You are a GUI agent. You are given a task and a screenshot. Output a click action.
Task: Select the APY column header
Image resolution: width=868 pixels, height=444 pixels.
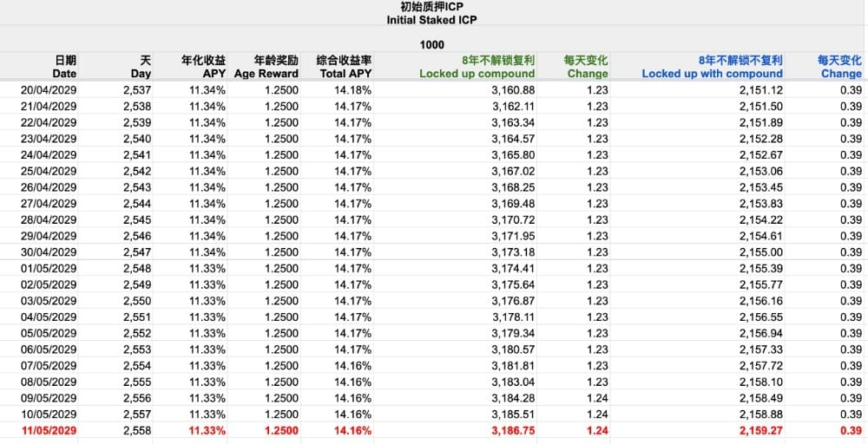click(x=203, y=67)
